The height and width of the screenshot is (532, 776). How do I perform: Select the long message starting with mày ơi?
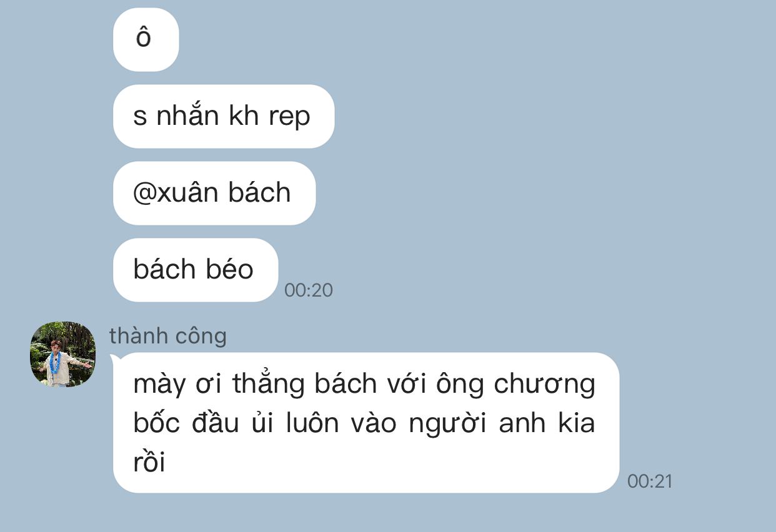(x=366, y=423)
